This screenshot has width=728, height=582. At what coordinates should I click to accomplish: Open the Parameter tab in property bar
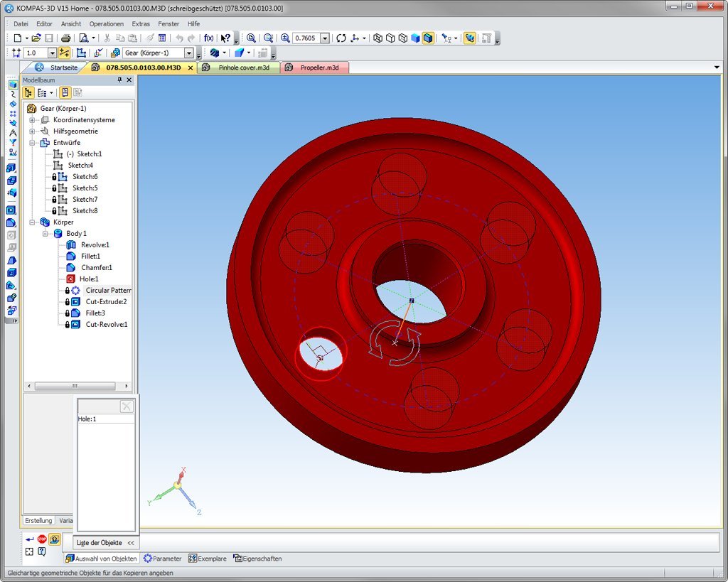click(x=163, y=559)
